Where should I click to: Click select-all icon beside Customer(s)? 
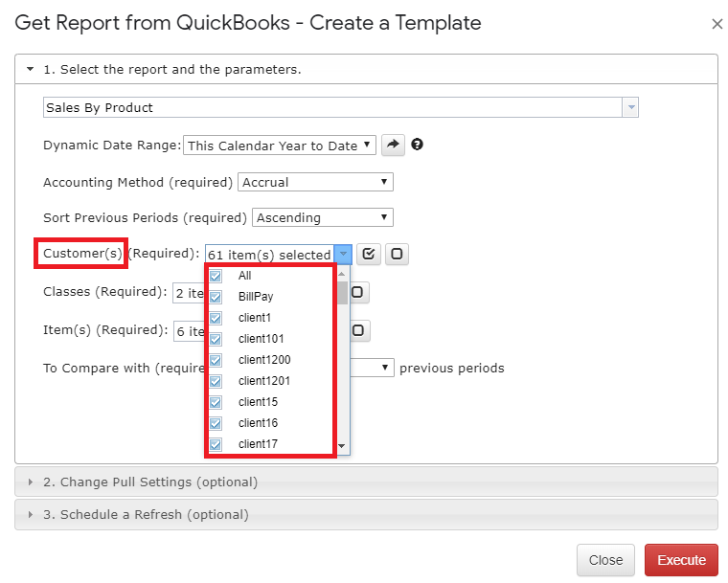pos(369,254)
